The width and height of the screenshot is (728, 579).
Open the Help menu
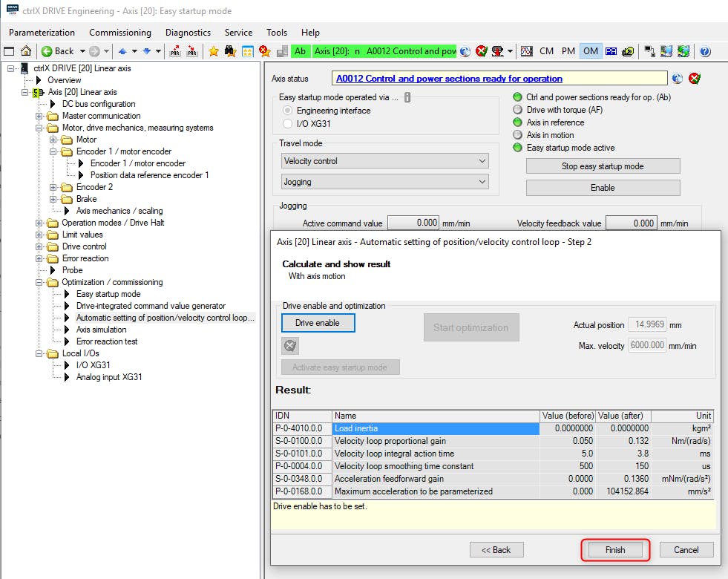(x=310, y=33)
